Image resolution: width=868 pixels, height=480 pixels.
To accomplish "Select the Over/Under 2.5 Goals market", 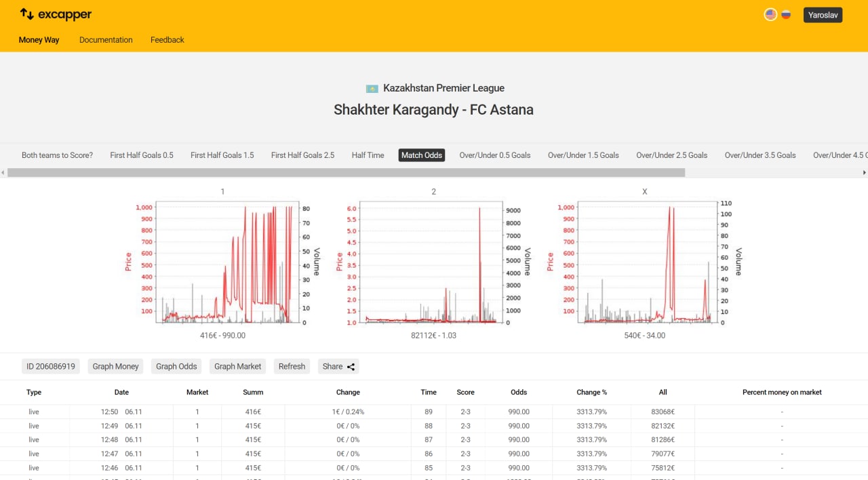I will point(671,155).
